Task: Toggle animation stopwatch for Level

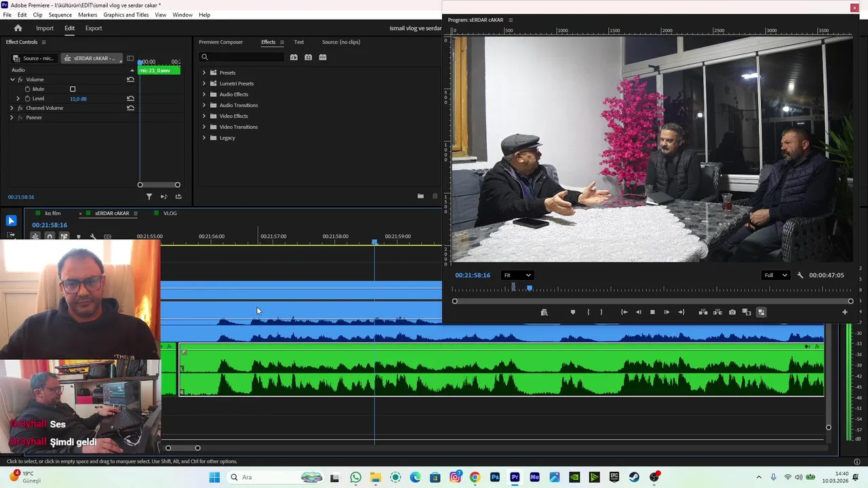Action: tap(28, 98)
